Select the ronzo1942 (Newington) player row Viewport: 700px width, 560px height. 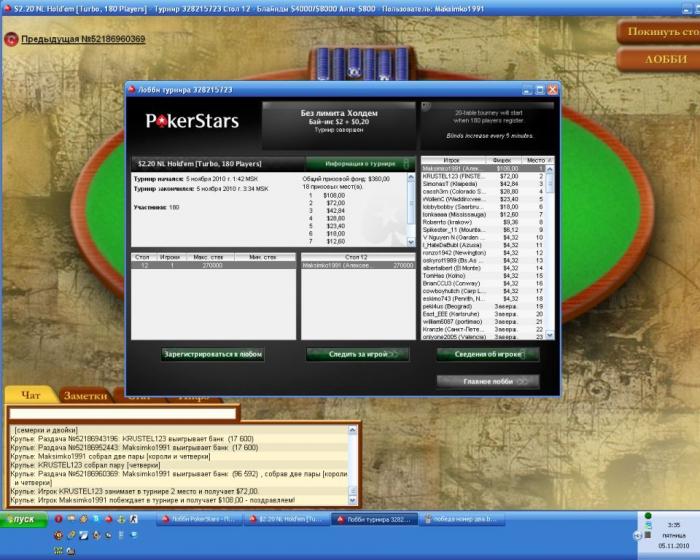point(483,253)
